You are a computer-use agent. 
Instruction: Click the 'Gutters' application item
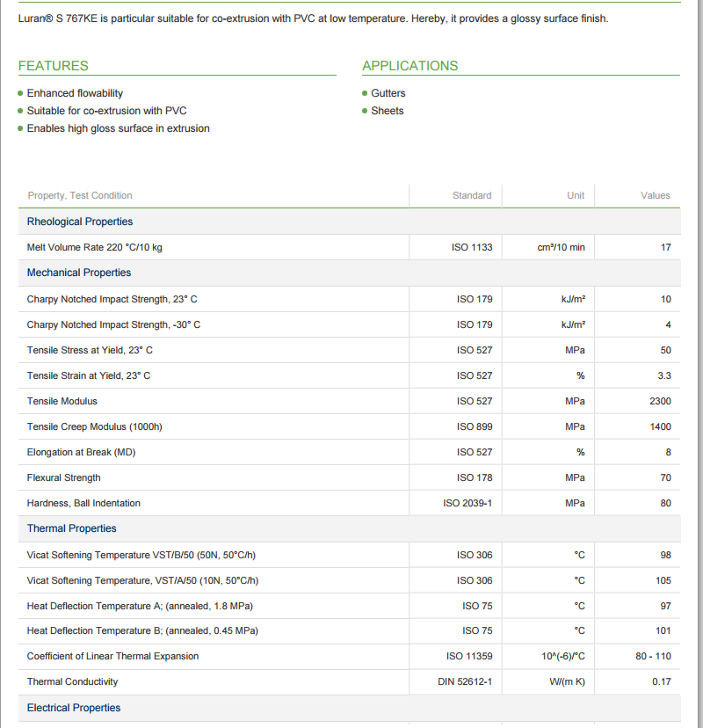click(388, 93)
